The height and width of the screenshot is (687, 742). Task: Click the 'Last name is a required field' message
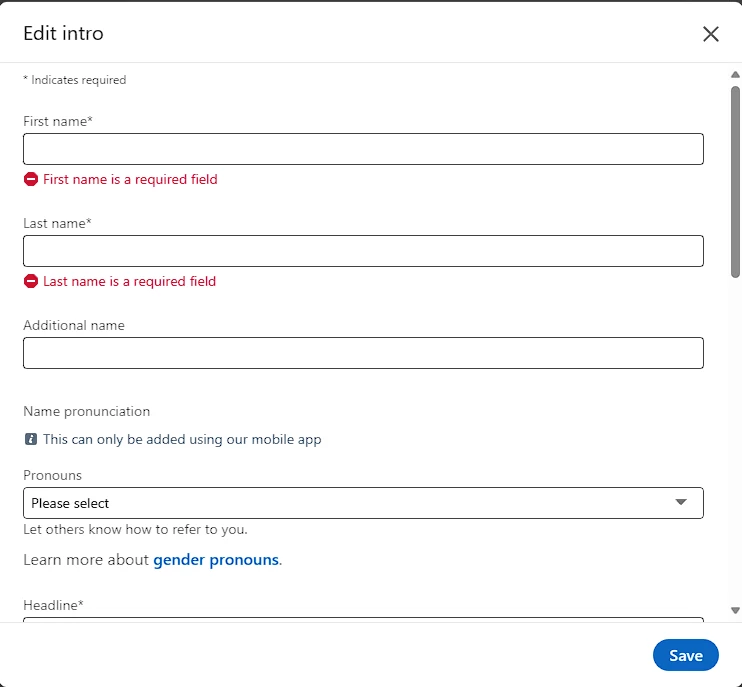coord(129,282)
